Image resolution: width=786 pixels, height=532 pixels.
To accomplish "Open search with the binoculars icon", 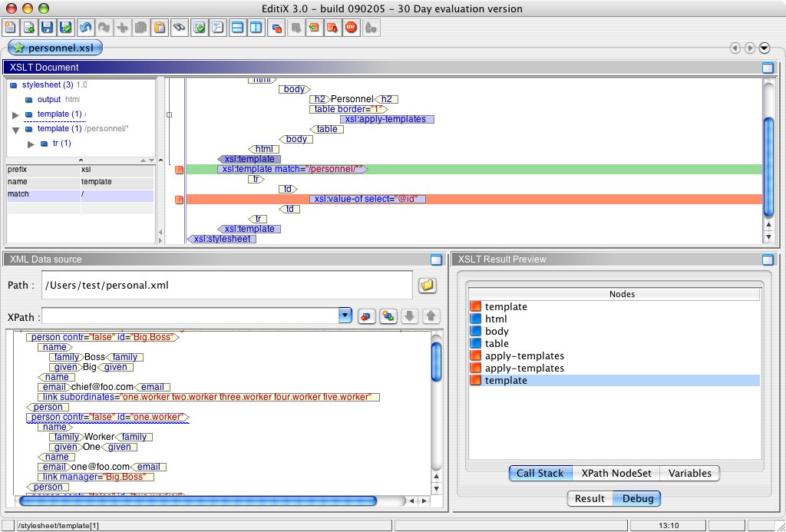I will click(179, 27).
